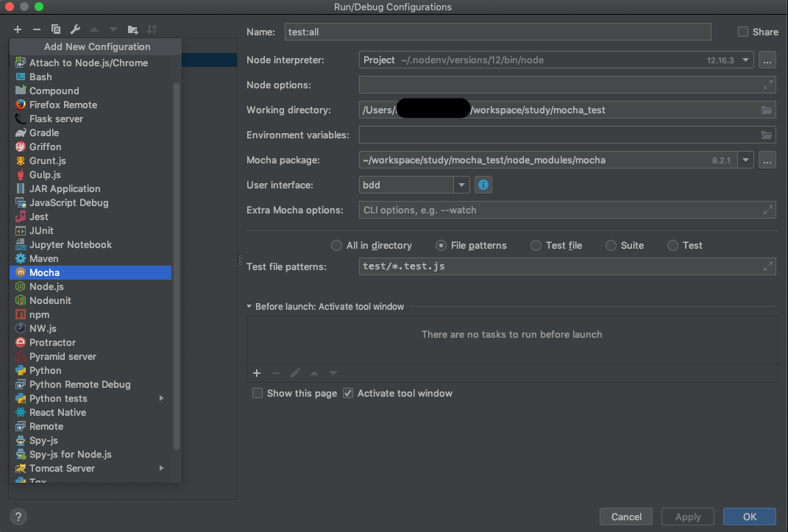
Task: Collapse the Before launch section
Action: tap(249, 306)
